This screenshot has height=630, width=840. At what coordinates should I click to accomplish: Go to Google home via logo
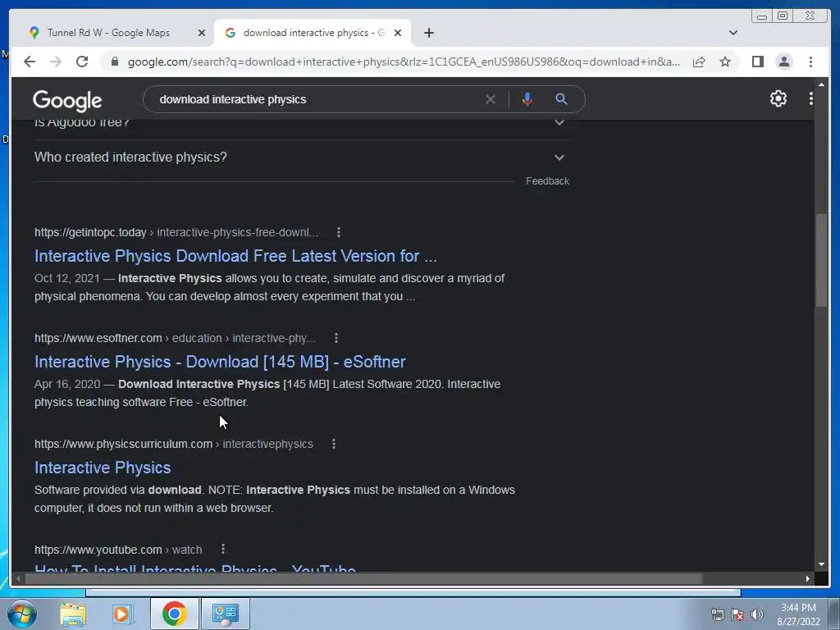(67, 100)
